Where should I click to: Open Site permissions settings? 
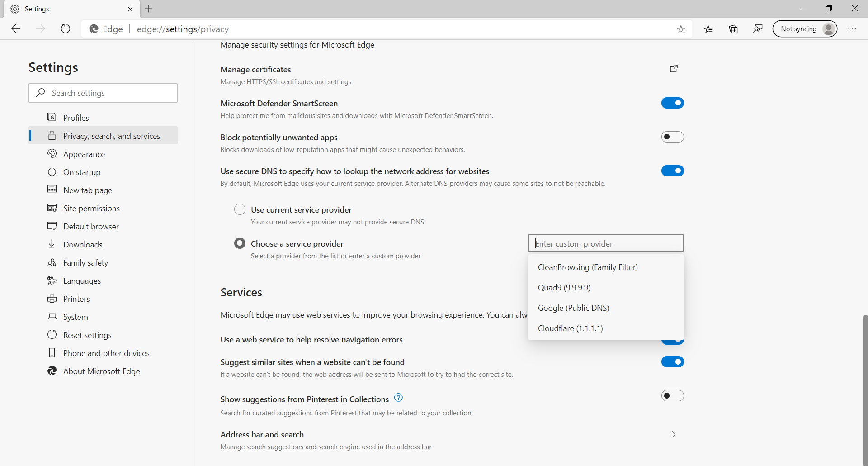(x=103, y=208)
